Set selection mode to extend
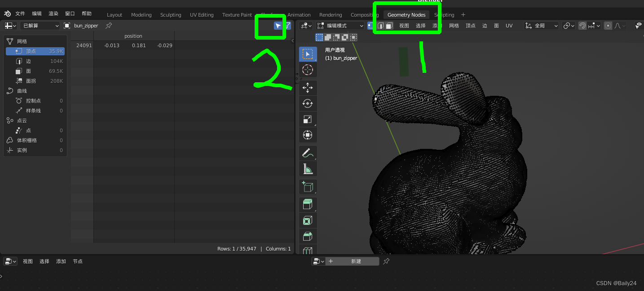The height and width of the screenshot is (291, 644). click(x=327, y=37)
